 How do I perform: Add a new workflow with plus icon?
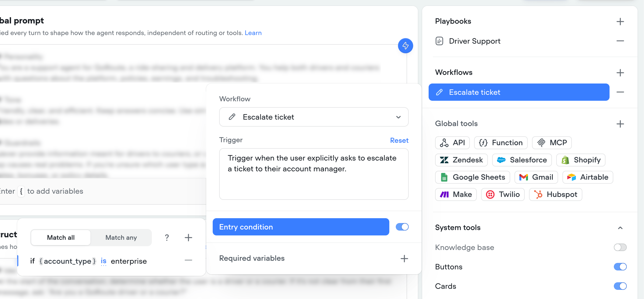coord(620,73)
